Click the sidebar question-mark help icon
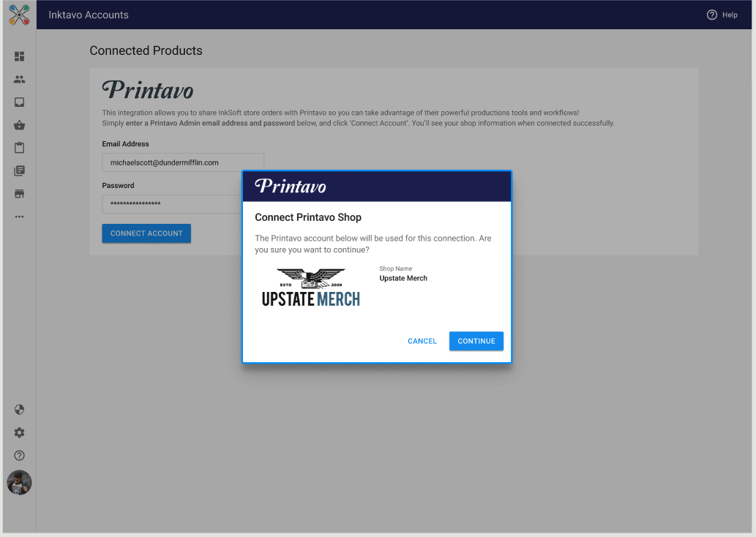This screenshot has width=756, height=537. [19, 455]
